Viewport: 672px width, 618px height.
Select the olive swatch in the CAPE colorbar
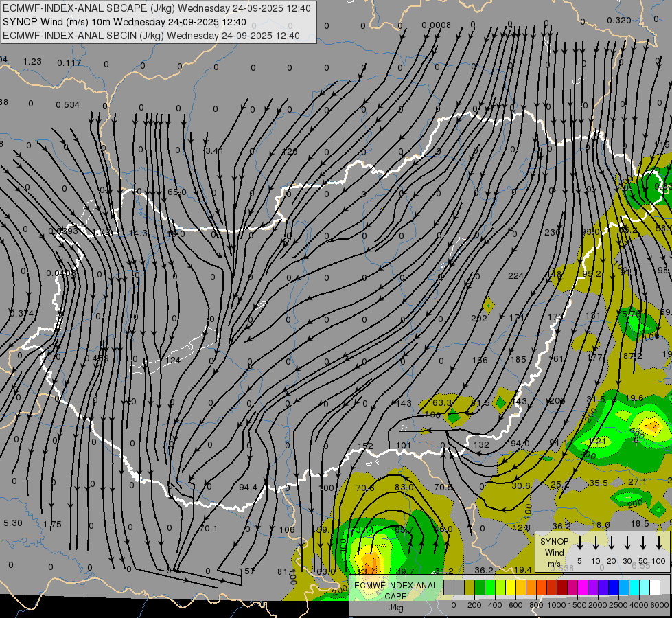470,587
